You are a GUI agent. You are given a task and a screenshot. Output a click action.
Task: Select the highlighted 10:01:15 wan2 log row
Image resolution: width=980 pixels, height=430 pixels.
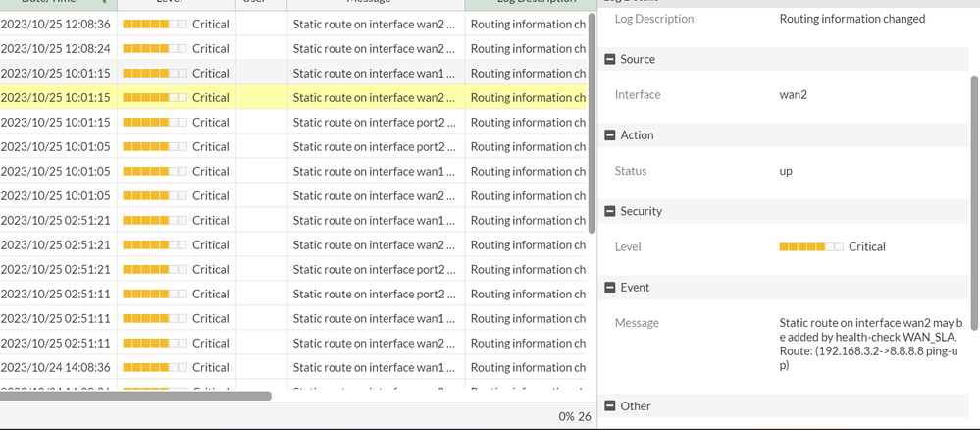click(x=374, y=98)
